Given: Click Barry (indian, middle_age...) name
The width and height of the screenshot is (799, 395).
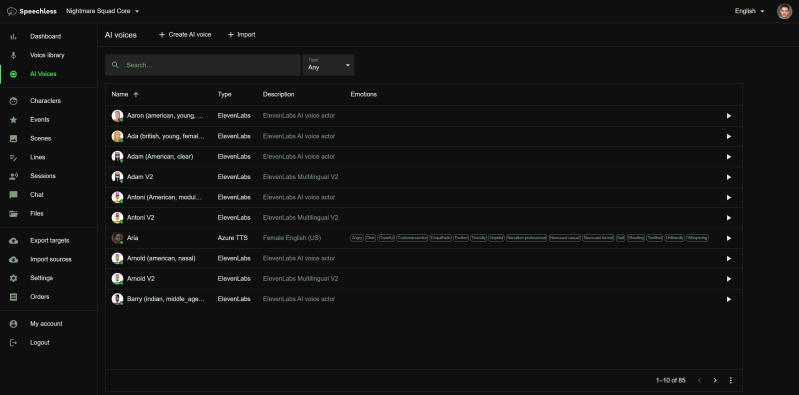Looking at the screenshot, I should point(166,299).
